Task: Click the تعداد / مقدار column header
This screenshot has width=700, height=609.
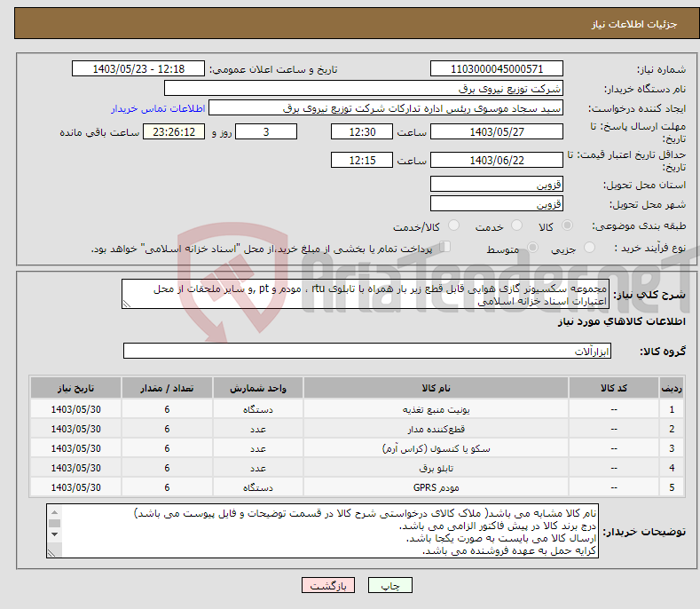Action: coord(167,388)
